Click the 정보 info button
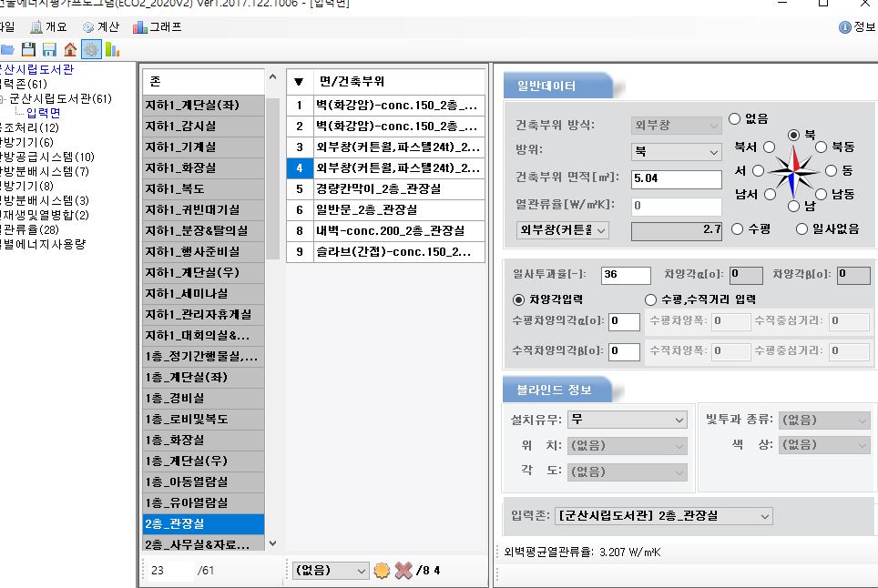878x588 pixels. coord(856,27)
